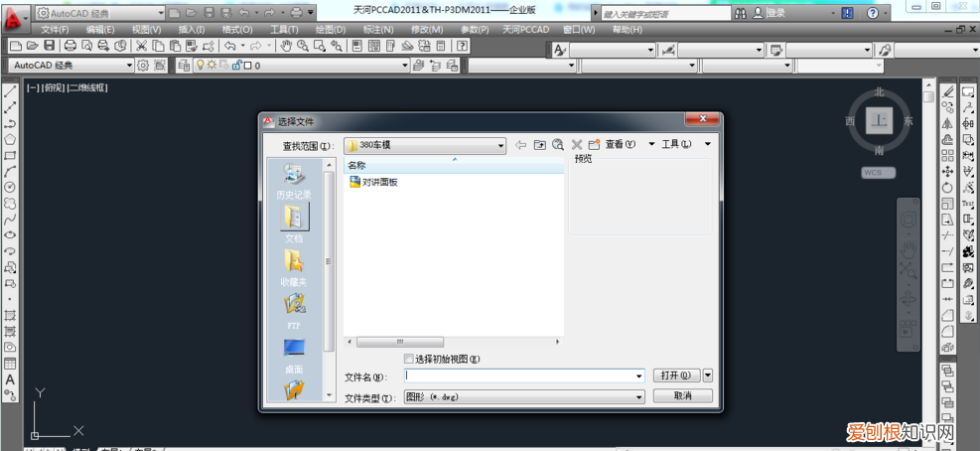Click the Cut scissors icon in the standard toolbar

pos(141,45)
